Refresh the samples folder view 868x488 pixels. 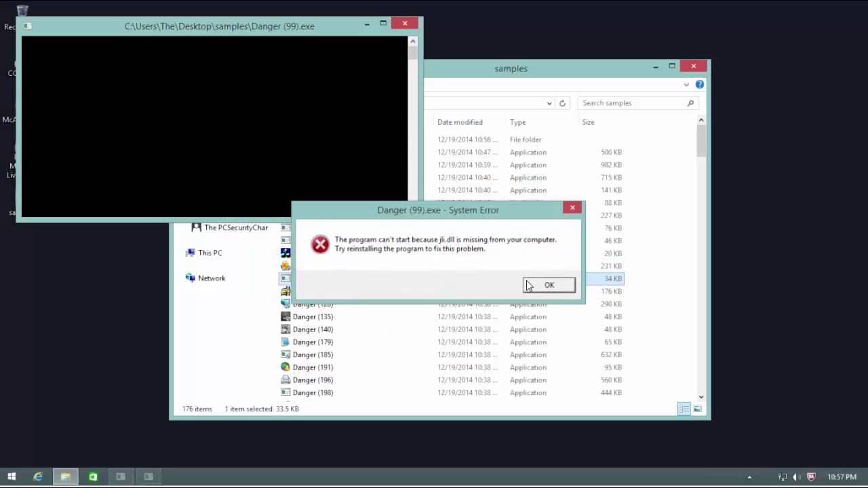[562, 104]
